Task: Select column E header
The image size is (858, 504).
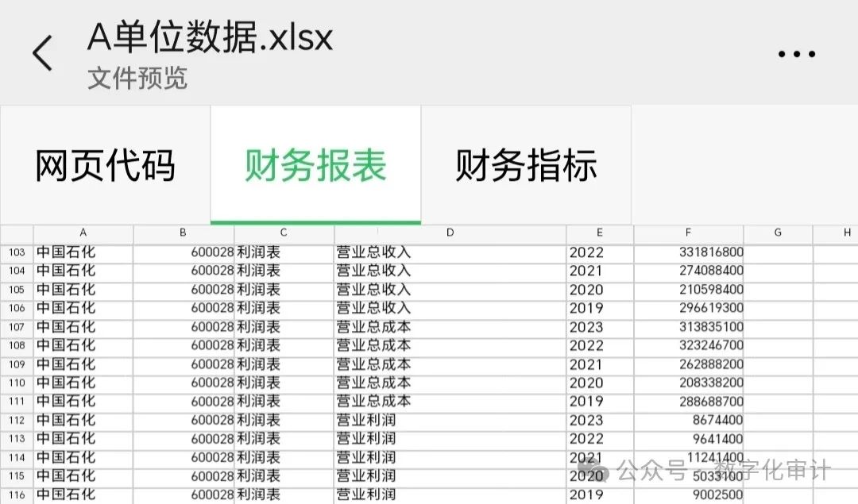Action: (x=600, y=233)
